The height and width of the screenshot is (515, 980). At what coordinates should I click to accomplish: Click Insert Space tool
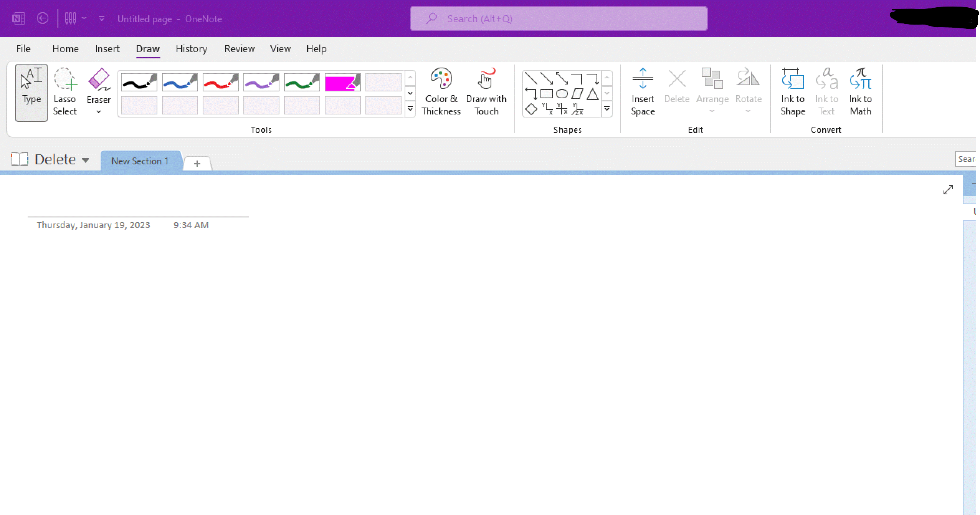[x=643, y=93]
